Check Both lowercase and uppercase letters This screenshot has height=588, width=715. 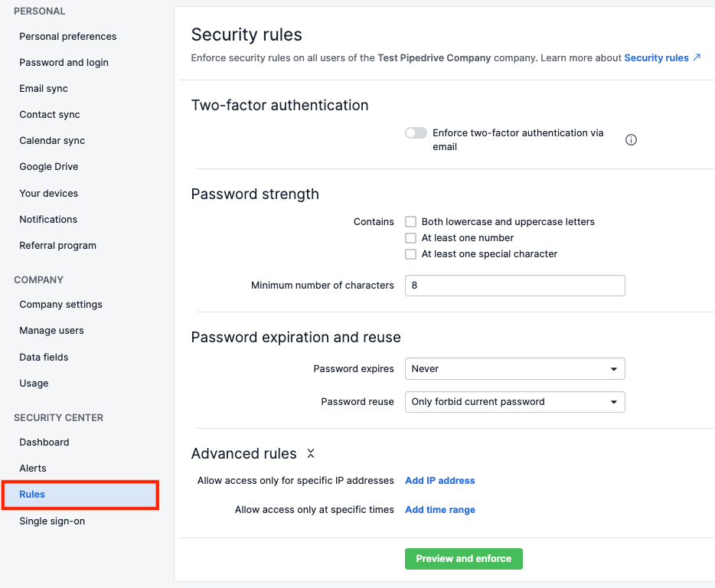(x=411, y=222)
